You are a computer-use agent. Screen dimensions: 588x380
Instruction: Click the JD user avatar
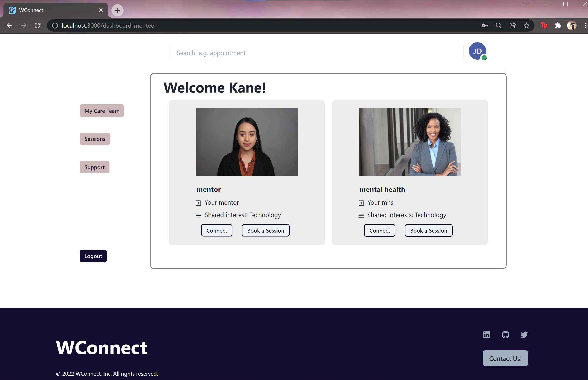click(x=477, y=51)
